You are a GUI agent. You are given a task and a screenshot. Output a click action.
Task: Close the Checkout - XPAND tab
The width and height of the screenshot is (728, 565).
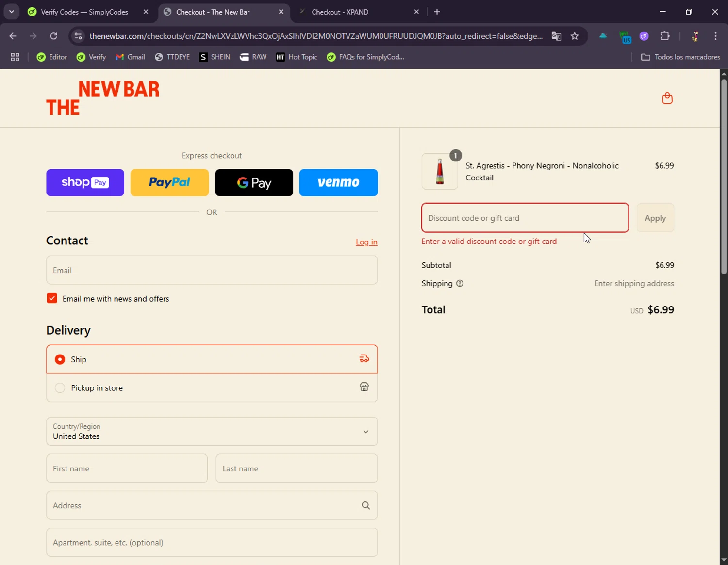coord(416,12)
